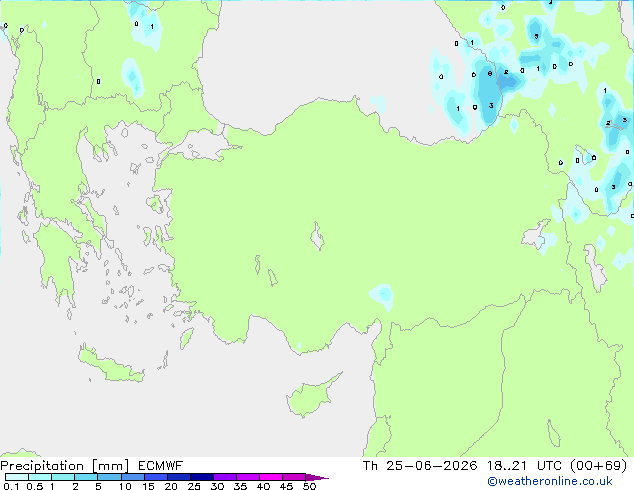Click the '35' legend scale label
This screenshot has height=490, width=634.
pyautogui.click(x=240, y=486)
